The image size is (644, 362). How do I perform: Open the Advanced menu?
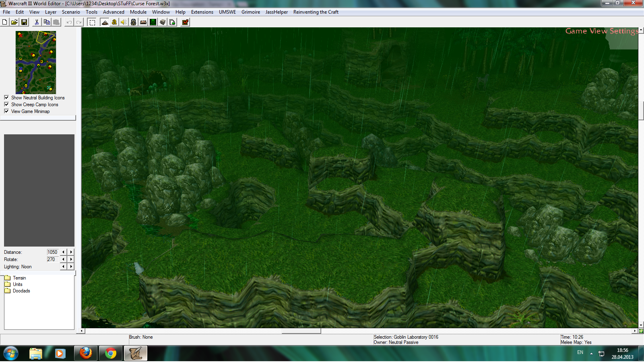(x=114, y=12)
